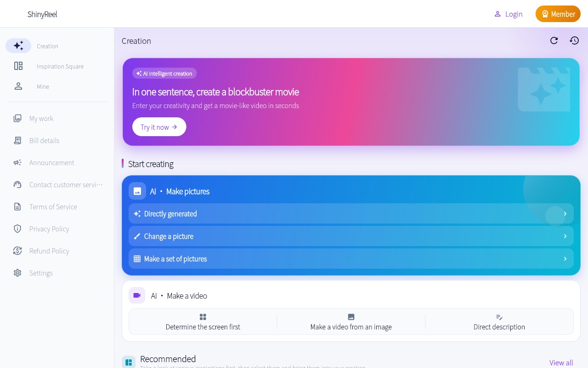Expand Directly generated chevron arrow

[565, 213]
